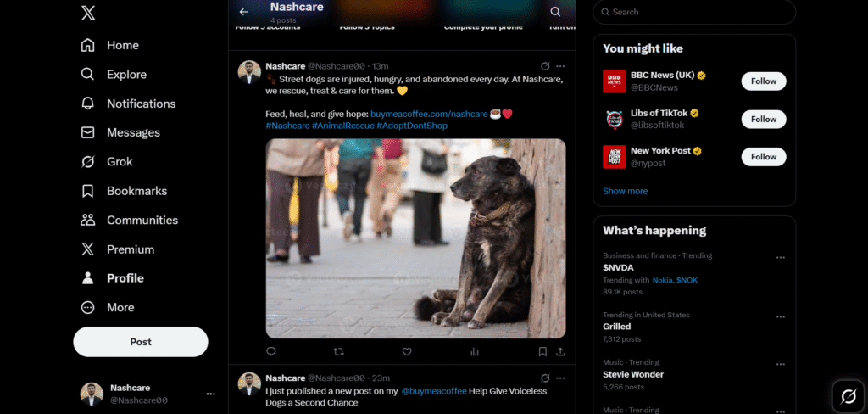868x414 pixels.
Task: Open more options on the 13m post
Action: pyautogui.click(x=560, y=66)
